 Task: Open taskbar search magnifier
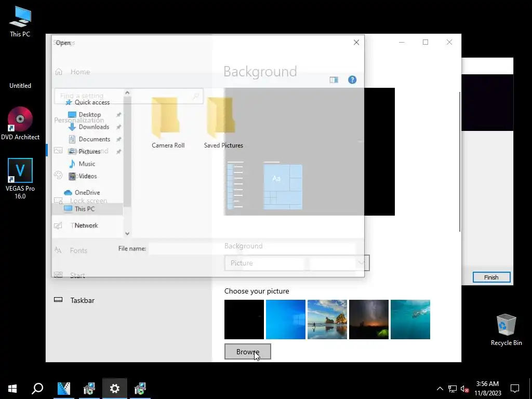(x=37, y=389)
